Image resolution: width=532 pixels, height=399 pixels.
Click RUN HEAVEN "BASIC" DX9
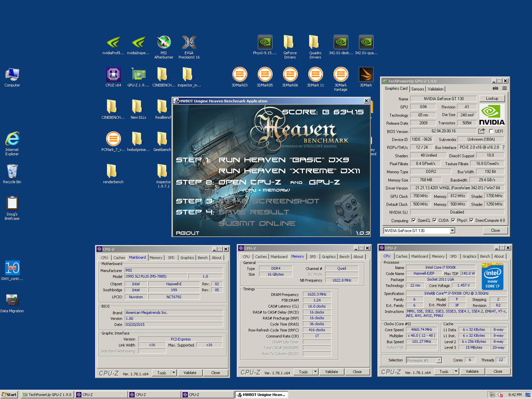(x=284, y=160)
